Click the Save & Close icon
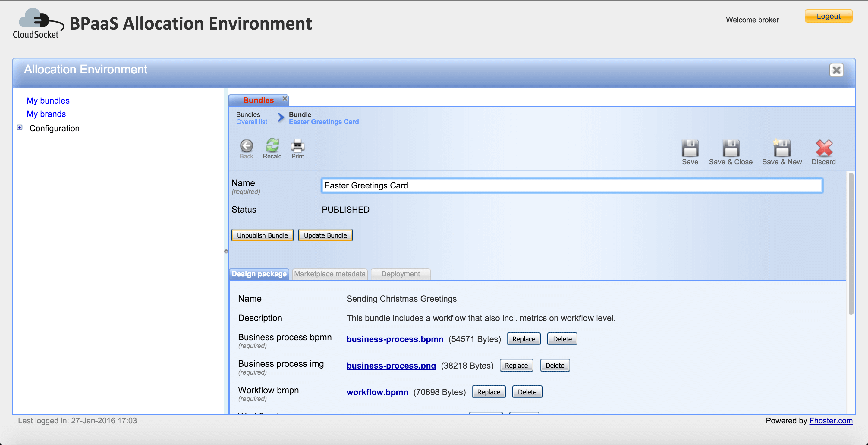The width and height of the screenshot is (868, 445). [x=731, y=148]
